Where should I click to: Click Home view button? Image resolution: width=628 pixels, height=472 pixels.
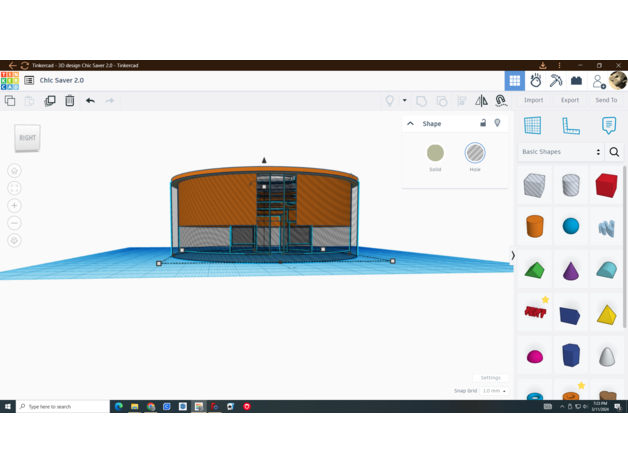point(14,171)
